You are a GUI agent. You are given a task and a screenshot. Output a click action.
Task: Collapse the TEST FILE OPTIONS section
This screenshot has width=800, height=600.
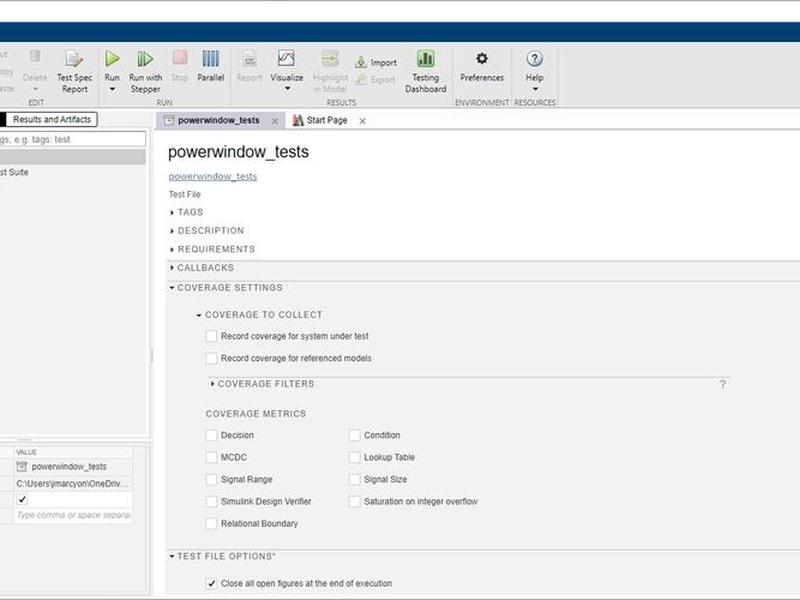pos(172,556)
